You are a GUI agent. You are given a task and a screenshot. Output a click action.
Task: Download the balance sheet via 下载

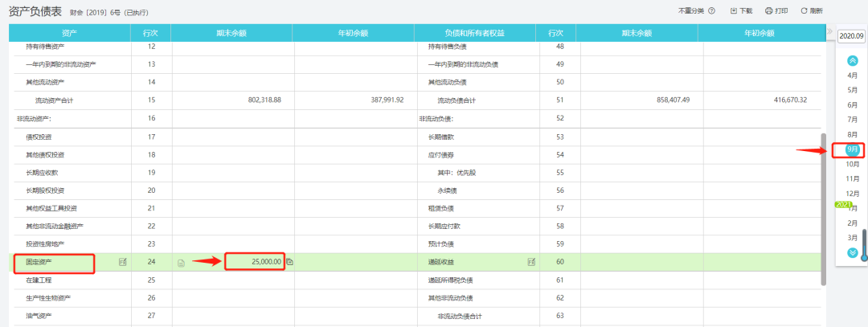[741, 11]
